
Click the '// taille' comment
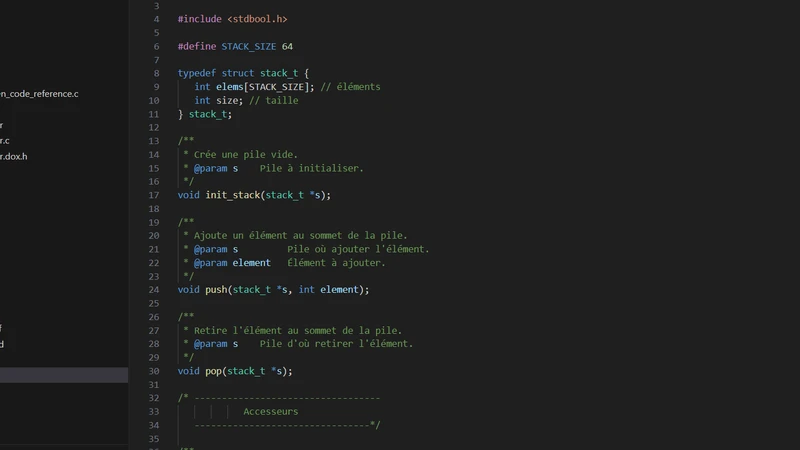click(x=273, y=101)
